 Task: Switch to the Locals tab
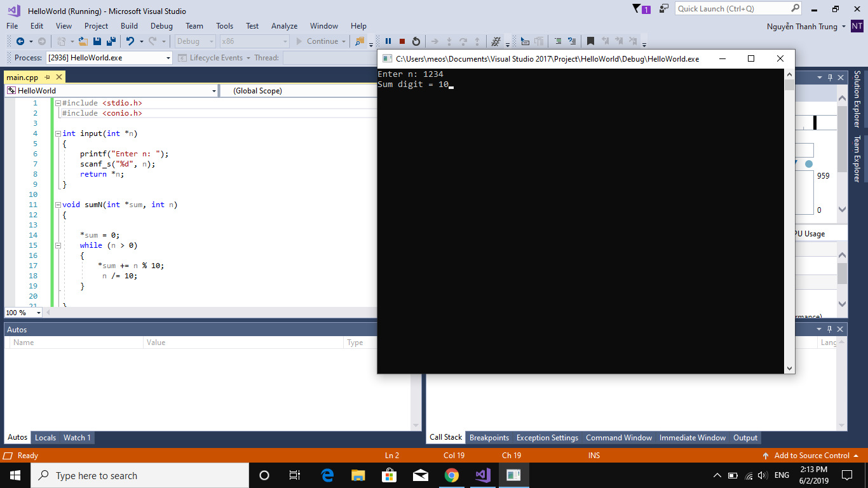[45, 438]
